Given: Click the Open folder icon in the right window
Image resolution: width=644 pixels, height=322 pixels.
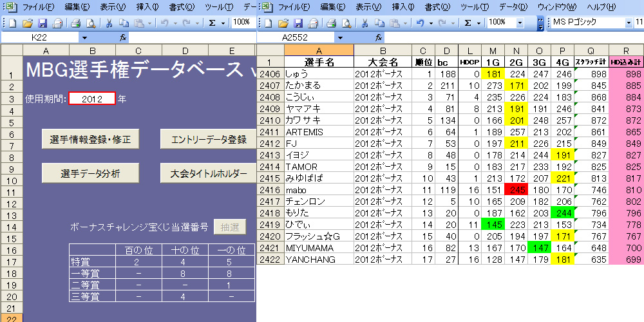Looking at the screenshot, I should (283, 23).
